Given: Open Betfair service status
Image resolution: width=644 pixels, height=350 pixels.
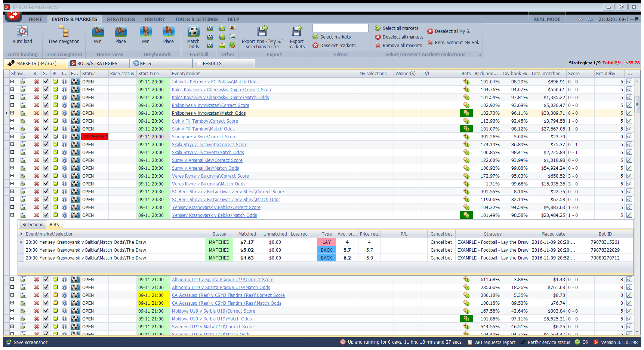Looking at the screenshot, I should click(x=545, y=342).
